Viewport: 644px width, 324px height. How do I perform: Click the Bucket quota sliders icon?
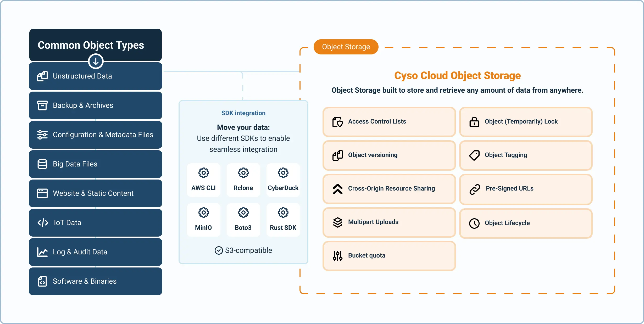click(x=338, y=256)
